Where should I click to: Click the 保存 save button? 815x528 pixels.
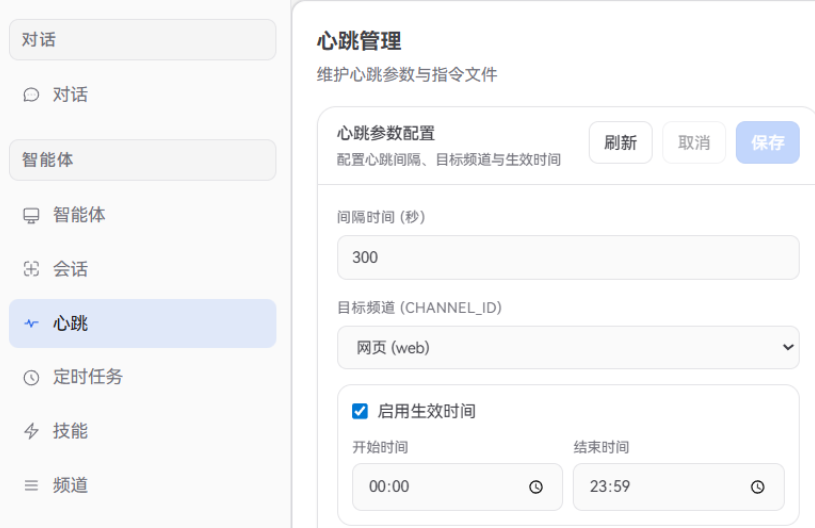tap(767, 142)
